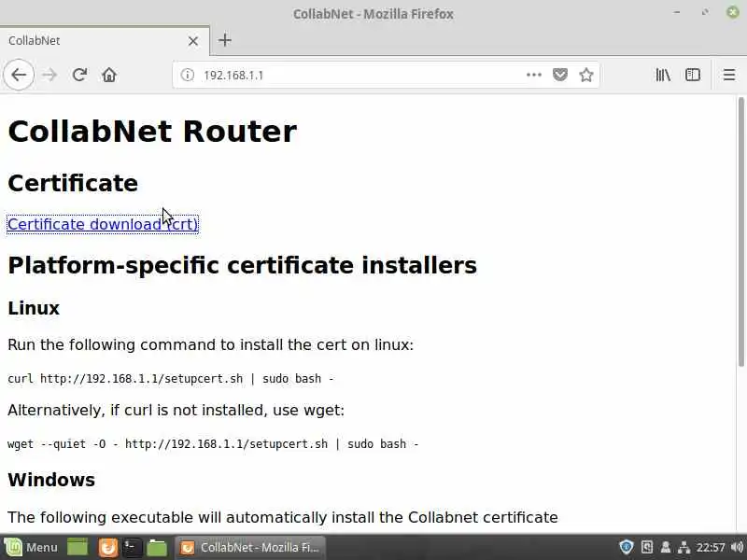Viewport: 747px width, 560px height.
Task: Switch to CollabNet Firefox window in taskbar
Action: pos(250,547)
